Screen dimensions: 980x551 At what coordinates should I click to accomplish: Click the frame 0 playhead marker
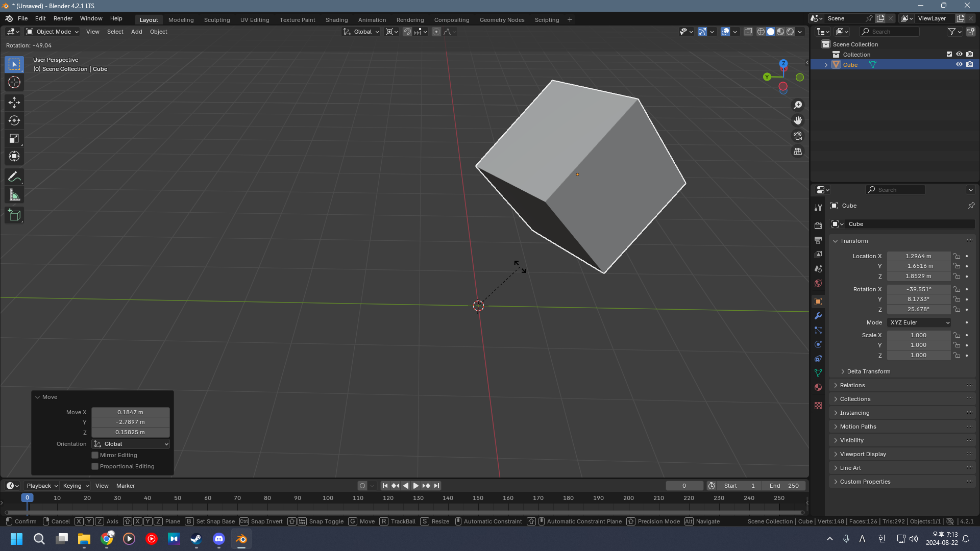pyautogui.click(x=27, y=498)
